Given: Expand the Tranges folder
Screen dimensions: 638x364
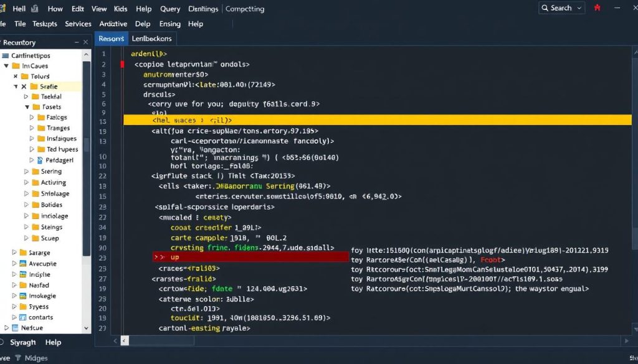Looking at the screenshot, I should click(32, 128).
